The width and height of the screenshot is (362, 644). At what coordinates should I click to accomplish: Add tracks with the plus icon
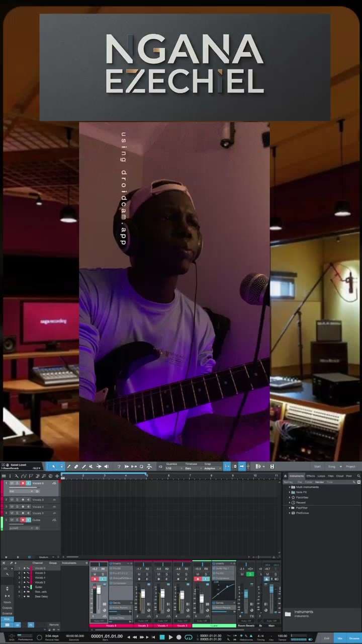click(x=57, y=476)
